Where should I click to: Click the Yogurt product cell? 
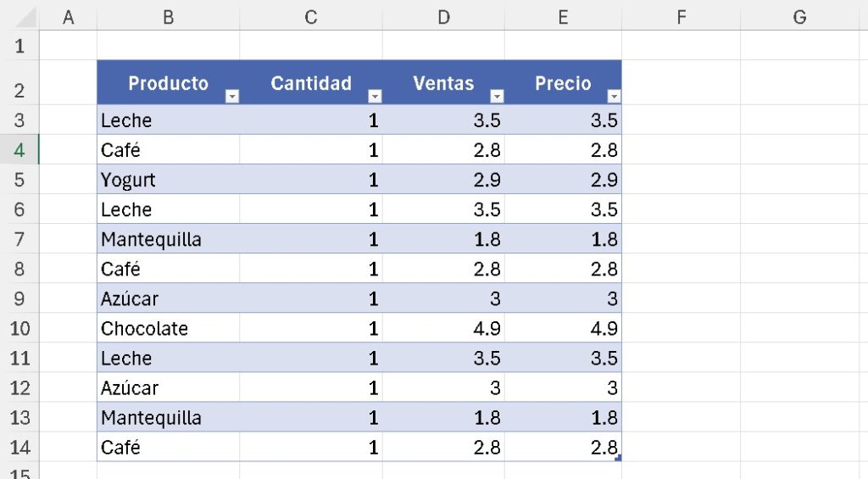tap(168, 180)
